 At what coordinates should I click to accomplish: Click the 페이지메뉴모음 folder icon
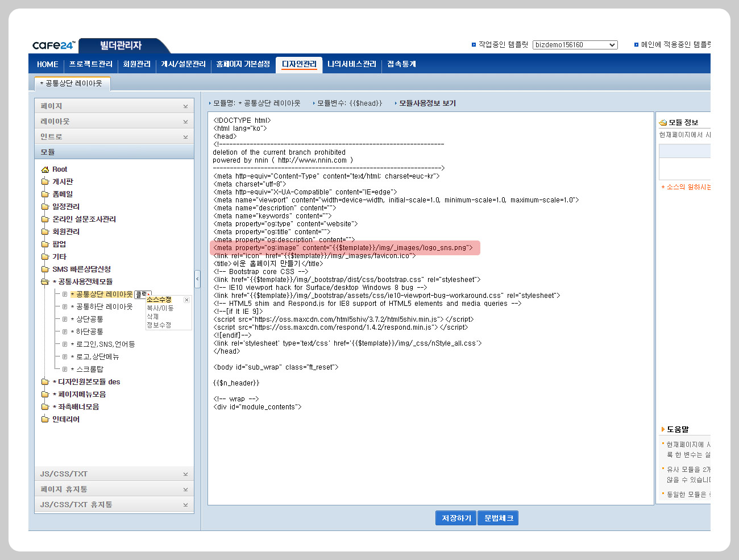pos(45,395)
